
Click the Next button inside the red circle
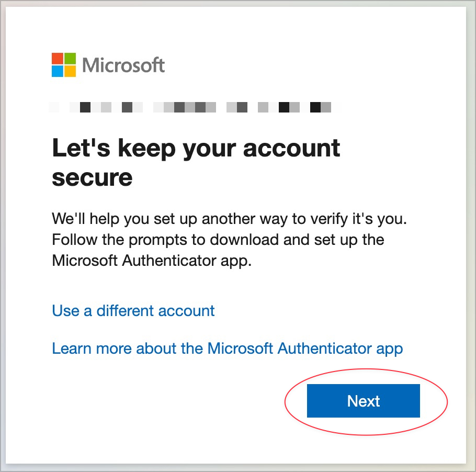point(363,401)
